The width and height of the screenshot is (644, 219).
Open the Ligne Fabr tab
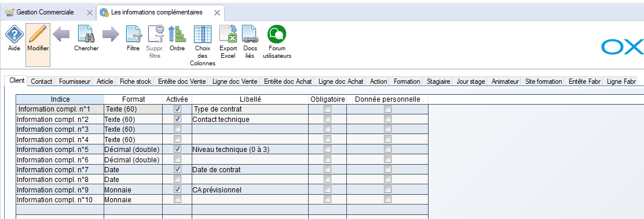tap(621, 81)
